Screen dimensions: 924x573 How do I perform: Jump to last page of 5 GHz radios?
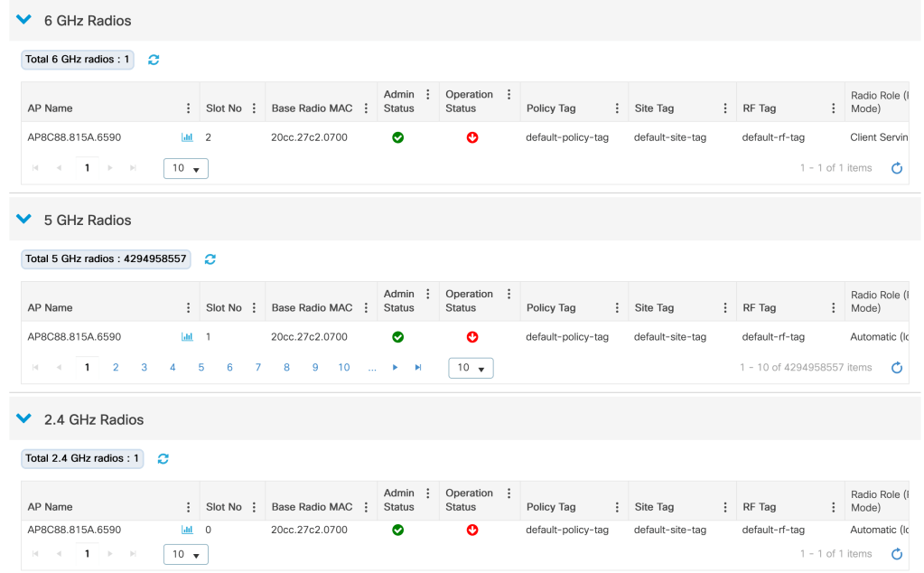tap(417, 368)
